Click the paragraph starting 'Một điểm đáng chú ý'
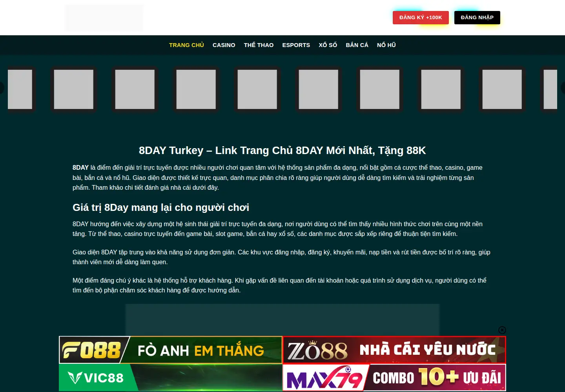The width and height of the screenshot is (565, 392). click(280, 285)
